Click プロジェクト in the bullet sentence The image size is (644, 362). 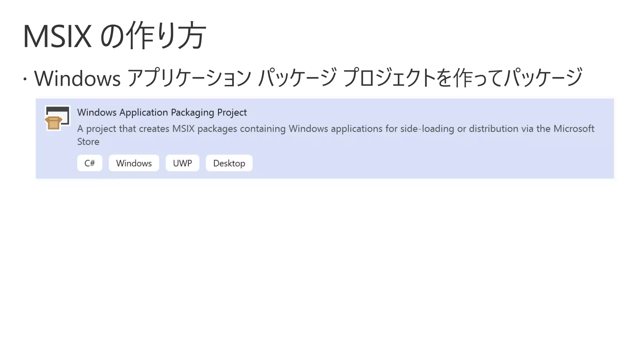[389, 78]
